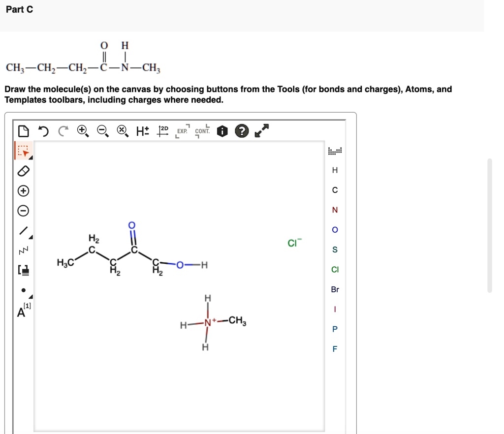Image resolution: width=504 pixels, height=434 pixels.
Task: Select the chain drawing tool
Action: (22, 249)
